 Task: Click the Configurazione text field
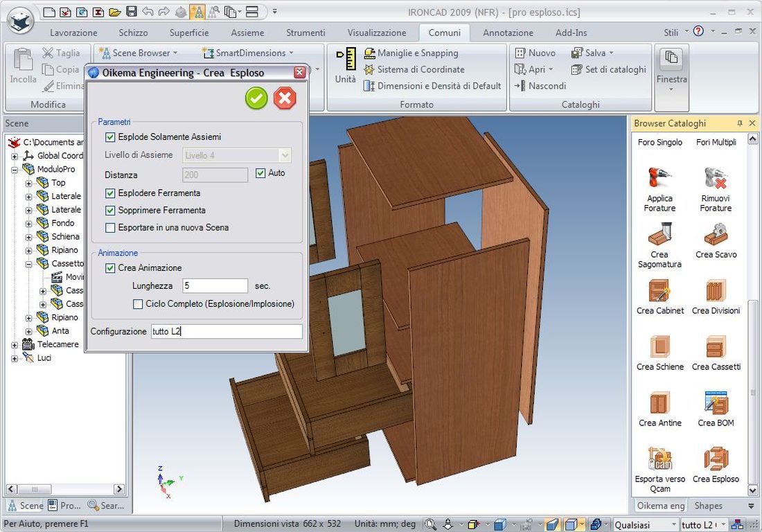(227, 332)
